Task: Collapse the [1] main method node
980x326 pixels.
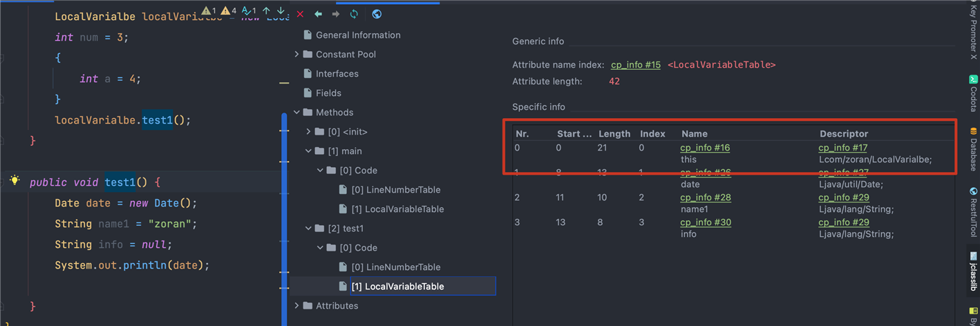Action: click(308, 151)
